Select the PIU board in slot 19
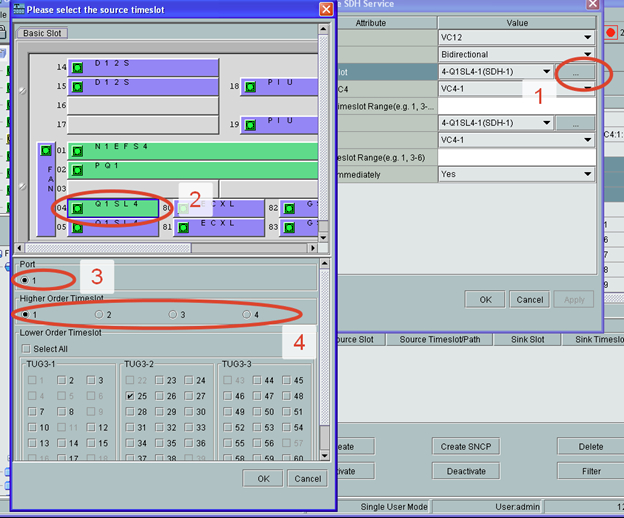The height and width of the screenshot is (518, 624). point(279,125)
